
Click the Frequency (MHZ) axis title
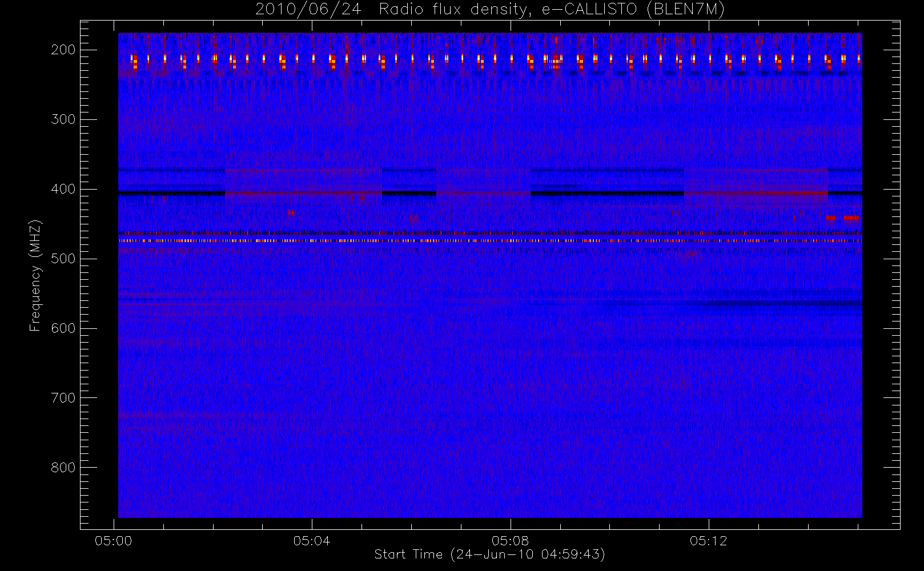[35, 275]
